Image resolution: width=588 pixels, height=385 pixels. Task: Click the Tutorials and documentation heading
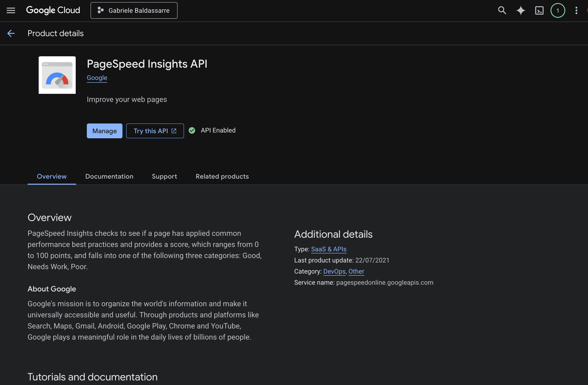(92, 377)
